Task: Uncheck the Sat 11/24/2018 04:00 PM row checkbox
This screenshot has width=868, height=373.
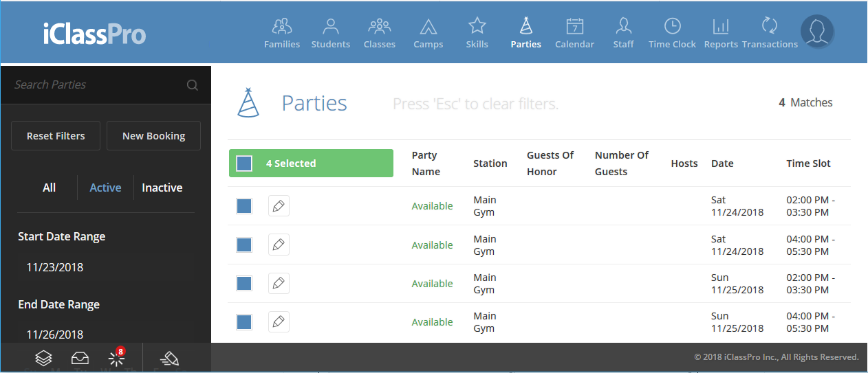Action: click(x=244, y=245)
